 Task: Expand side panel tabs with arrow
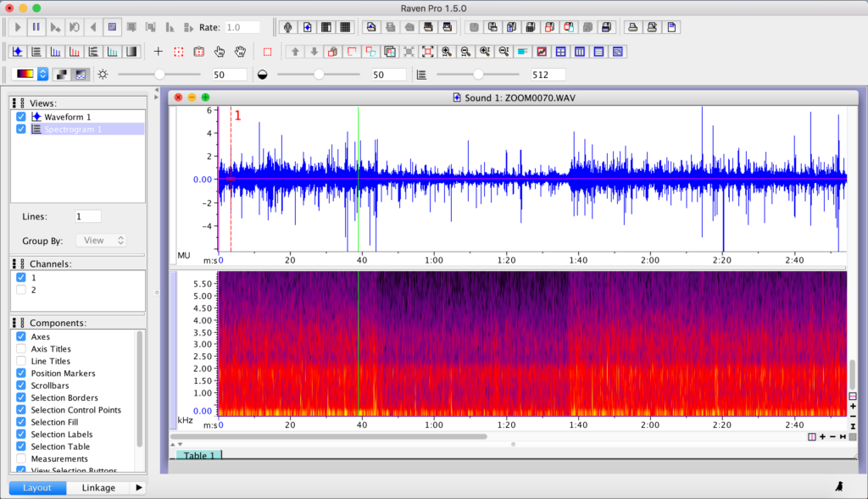click(x=139, y=488)
